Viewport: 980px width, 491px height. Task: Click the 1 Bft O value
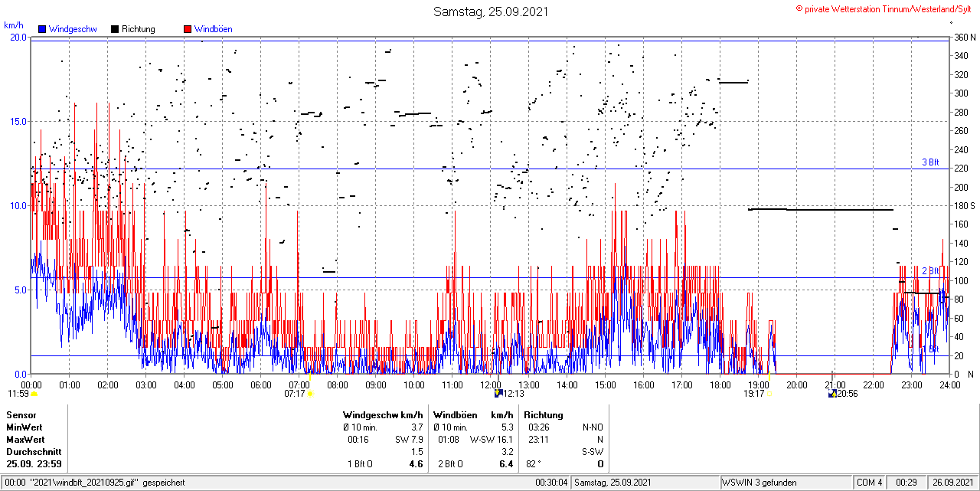(361, 464)
